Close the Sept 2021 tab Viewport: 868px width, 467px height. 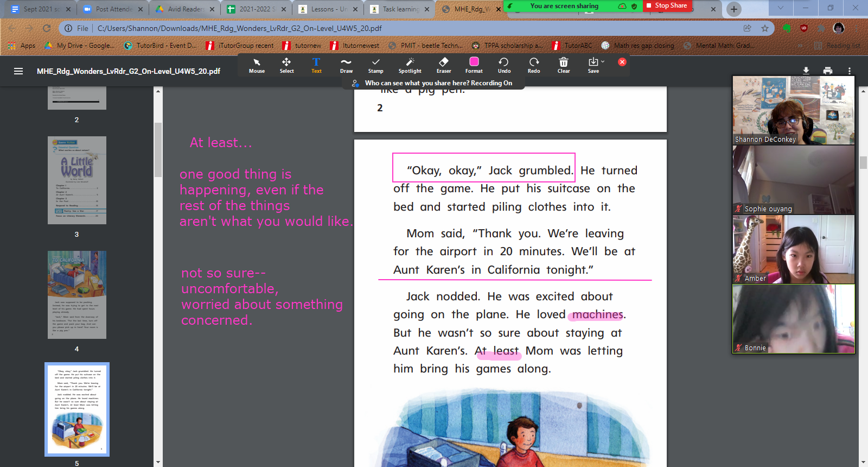[x=68, y=9]
